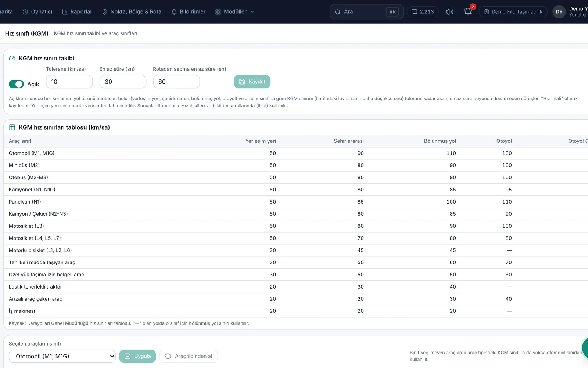Select the Demo Filo Taşımacılık company button

[513, 12]
